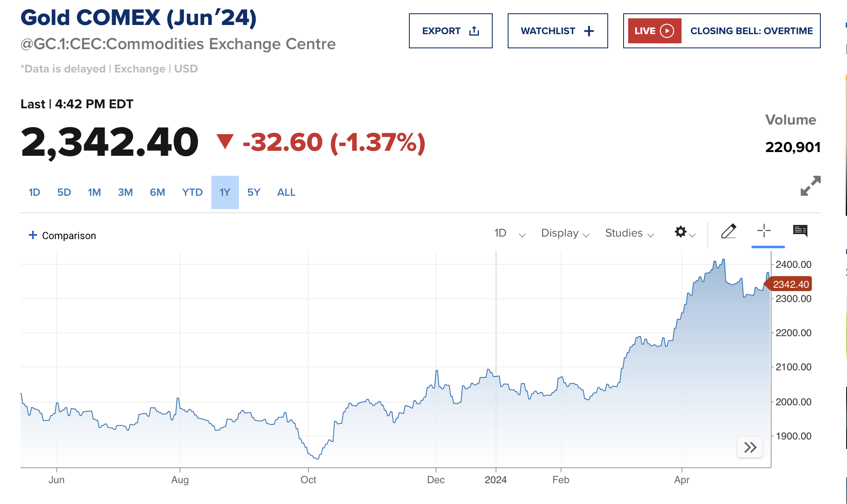
Task: Open the Display dropdown
Action: (565, 233)
